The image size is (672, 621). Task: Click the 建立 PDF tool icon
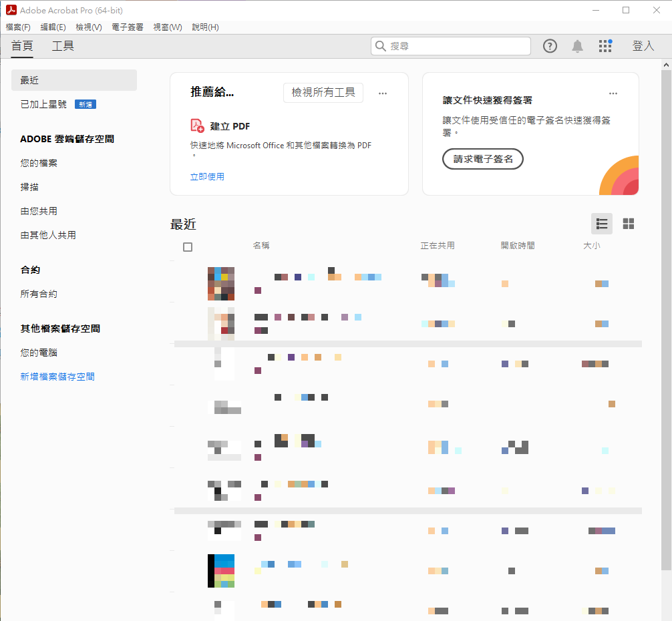pyautogui.click(x=198, y=126)
